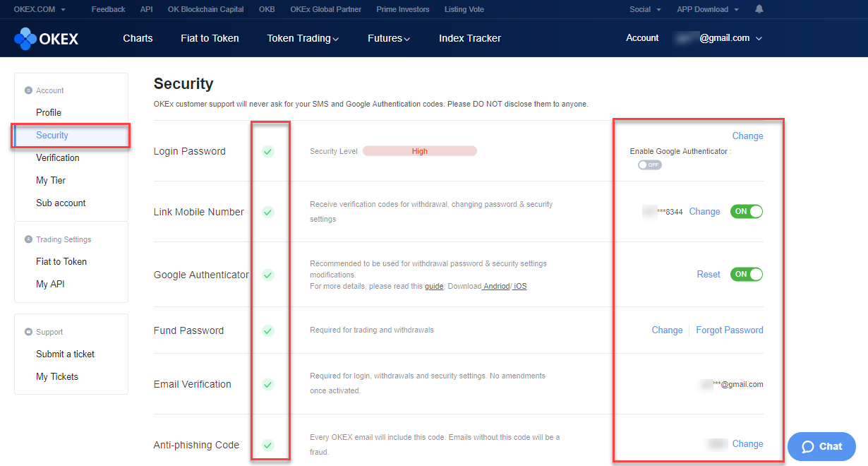
Task: Turn off Link Mobile Number ON switch
Action: click(747, 211)
